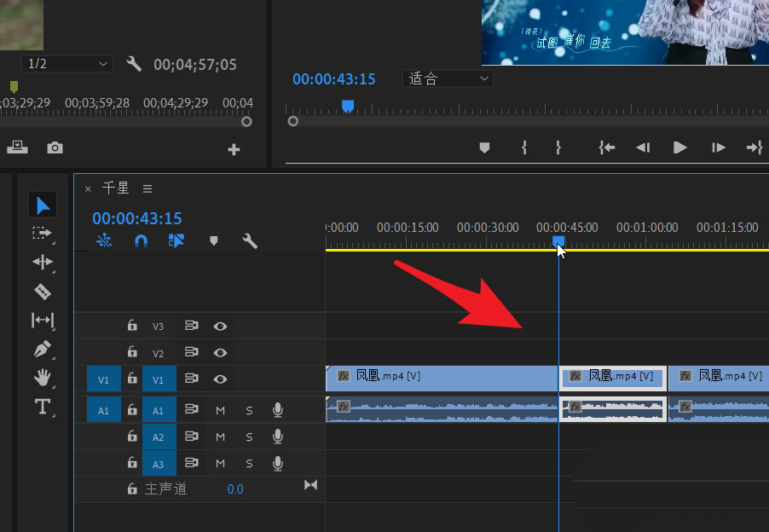
Task: Open the 适合 zoom level dropdown
Action: [448, 78]
